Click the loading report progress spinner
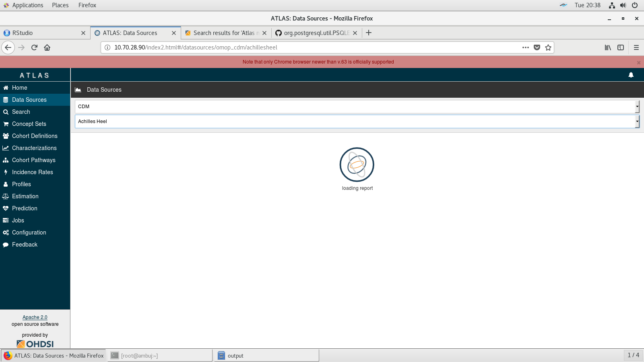644x362 pixels. coord(357,165)
